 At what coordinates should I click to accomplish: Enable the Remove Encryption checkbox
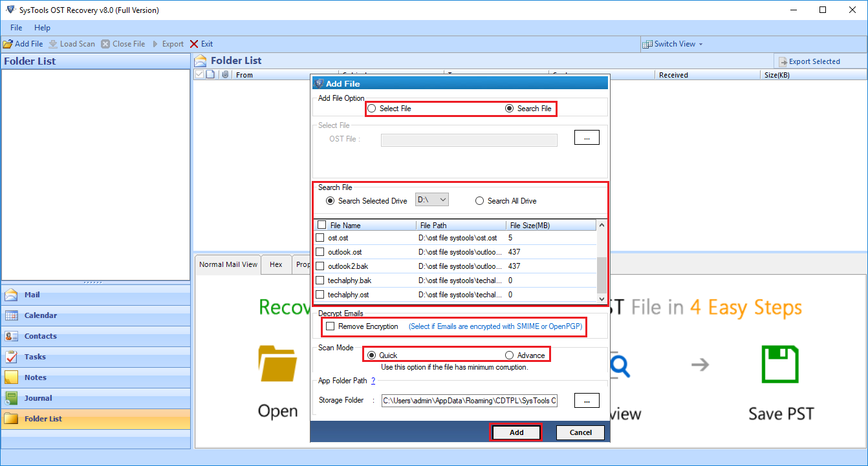point(331,326)
